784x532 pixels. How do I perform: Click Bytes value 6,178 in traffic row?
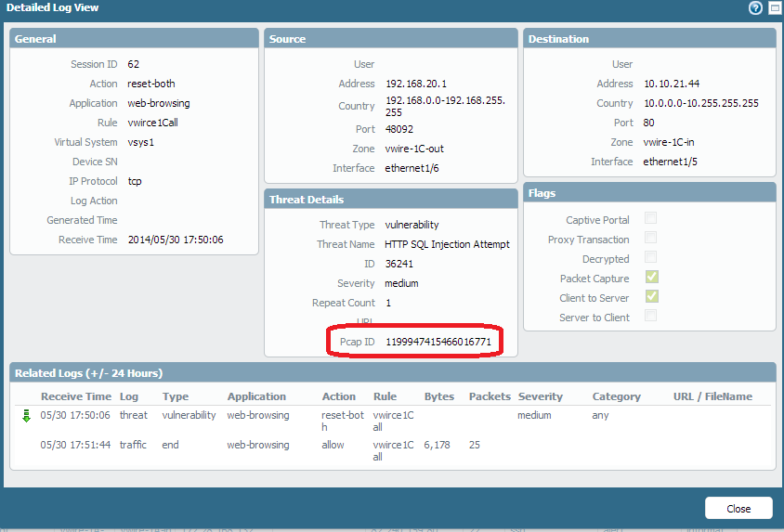[x=437, y=445]
